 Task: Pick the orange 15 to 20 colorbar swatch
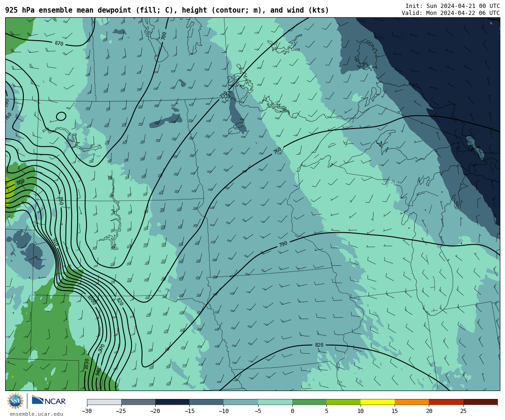tap(412, 402)
